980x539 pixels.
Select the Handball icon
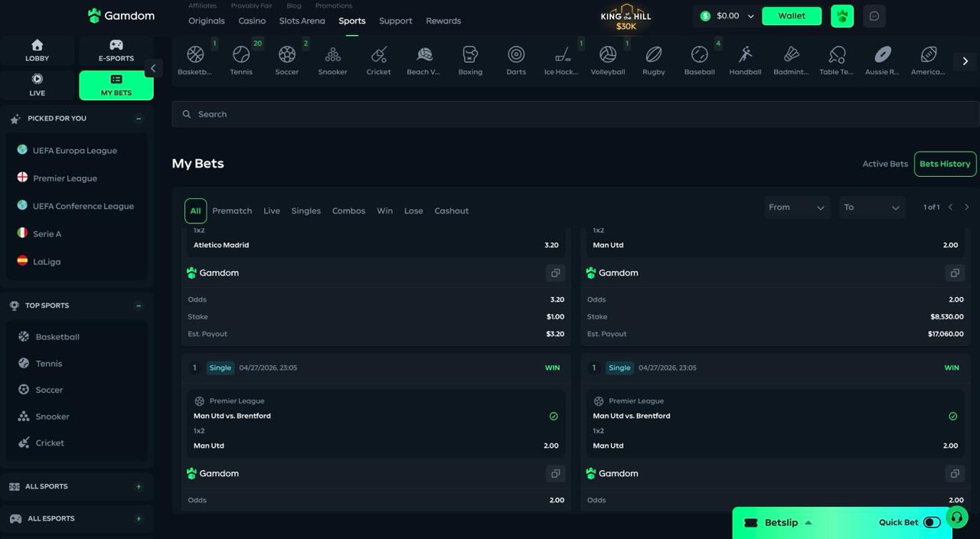pos(746,55)
